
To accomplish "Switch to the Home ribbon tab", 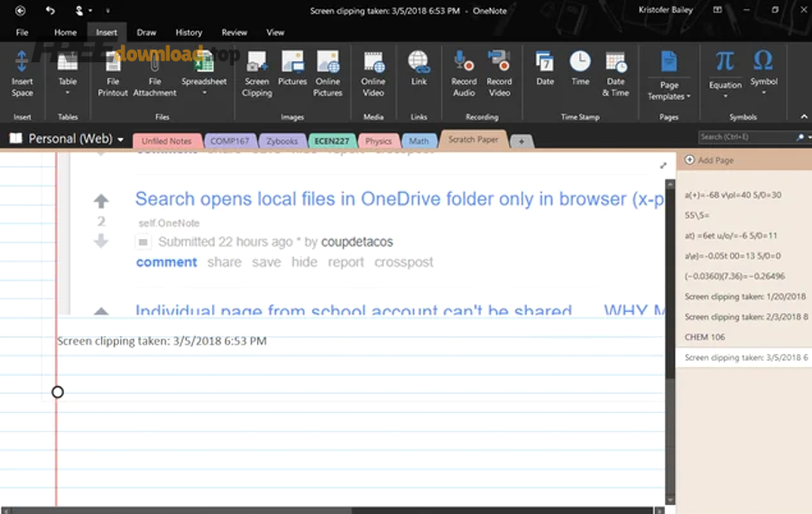I will click(x=65, y=32).
